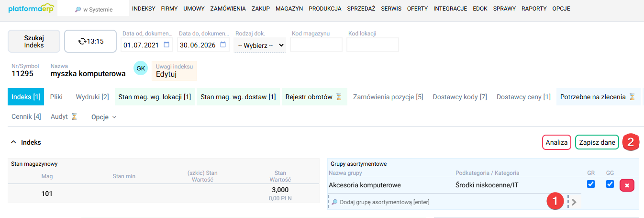This screenshot has height=218, width=644.
Task: Click the Kod lokacji input field
Action: [373, 45]
